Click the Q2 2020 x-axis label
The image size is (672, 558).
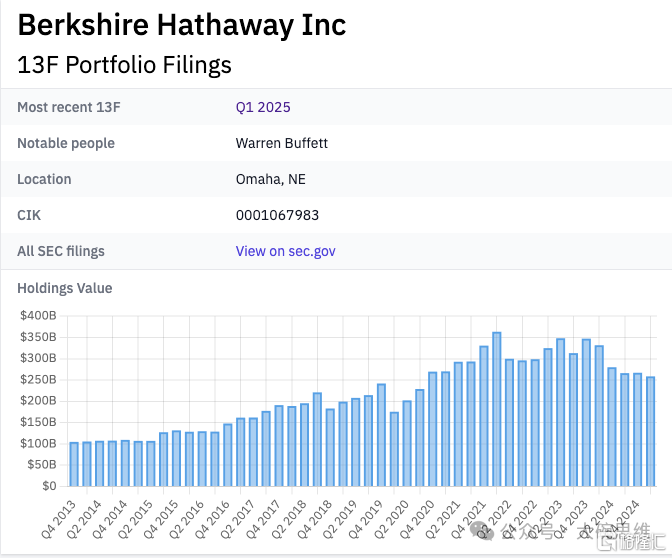[x=392, y=519]
